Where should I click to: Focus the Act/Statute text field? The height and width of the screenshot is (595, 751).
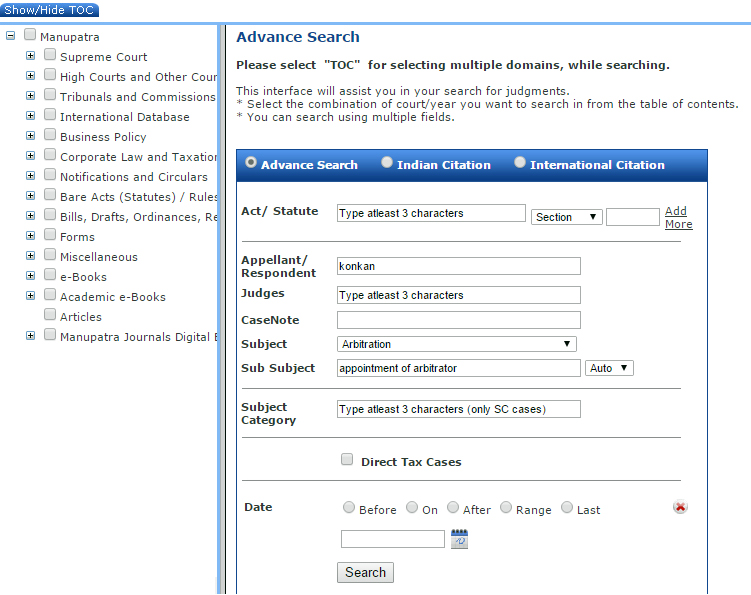click(431, 213)
